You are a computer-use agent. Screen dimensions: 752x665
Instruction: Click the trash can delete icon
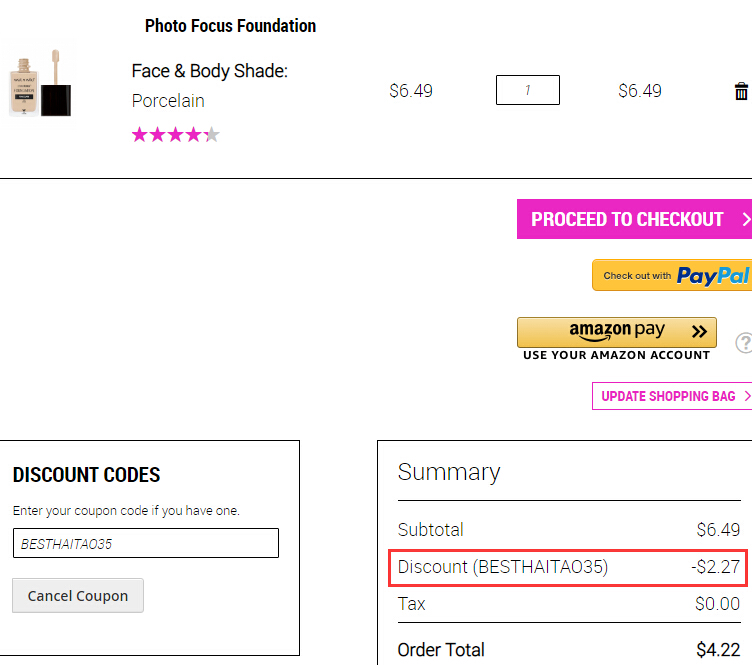tap(741, 91)
